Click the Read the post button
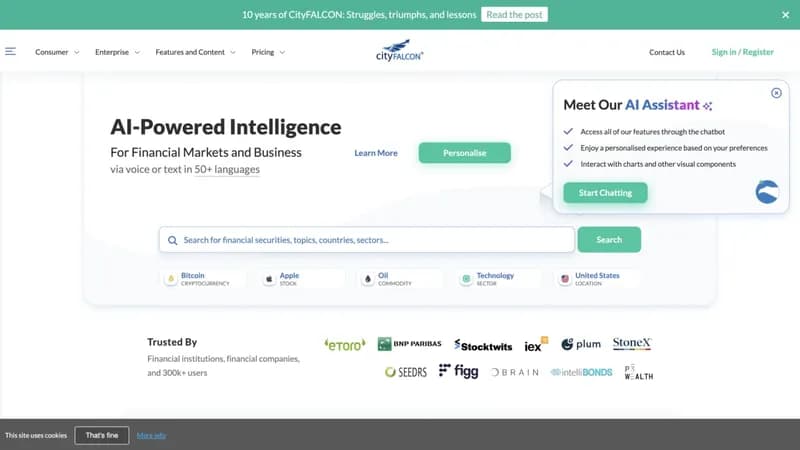The width and height of the screenshot is (800, 450). (x=514, y=15)
